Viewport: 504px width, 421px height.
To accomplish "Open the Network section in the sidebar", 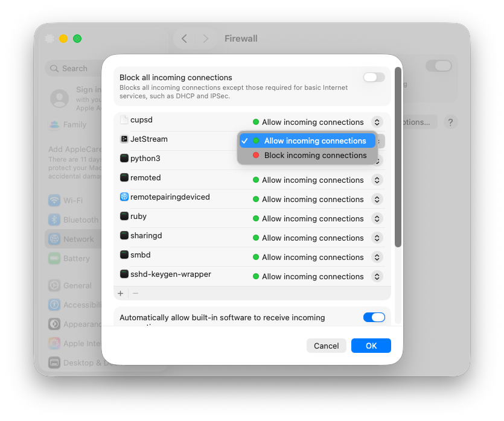I will 73,239.
